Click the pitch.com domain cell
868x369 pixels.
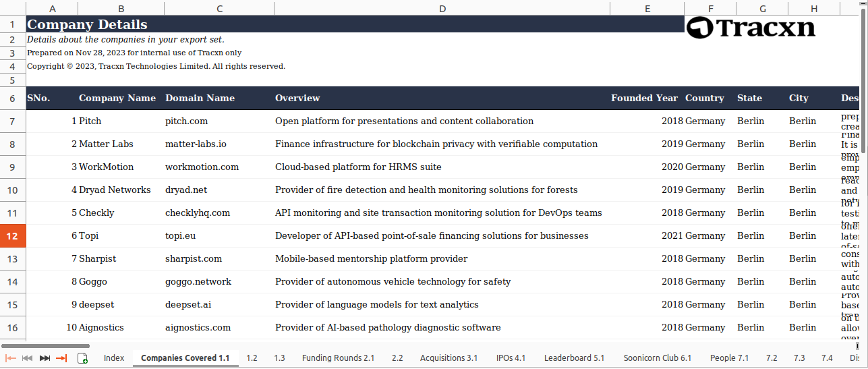(187, 121)
